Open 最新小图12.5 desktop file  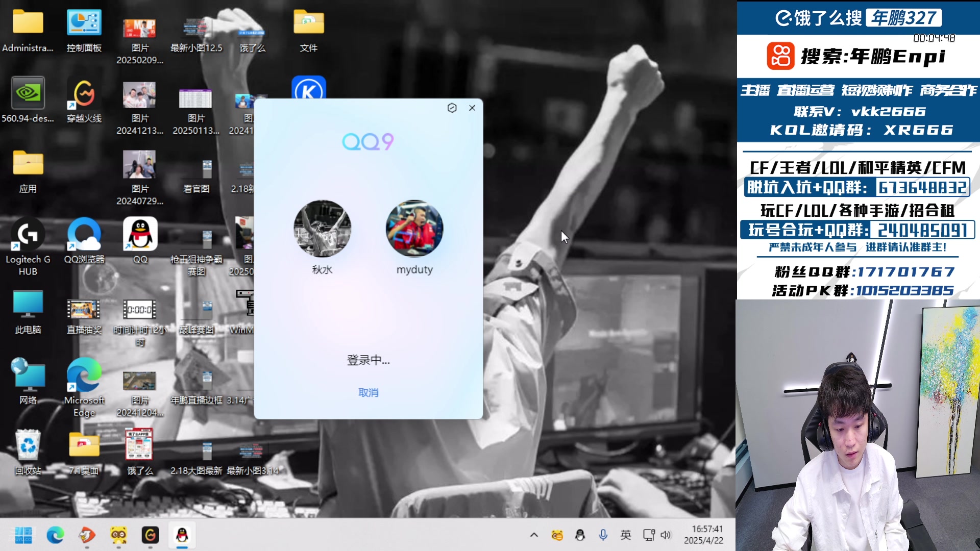197,35
